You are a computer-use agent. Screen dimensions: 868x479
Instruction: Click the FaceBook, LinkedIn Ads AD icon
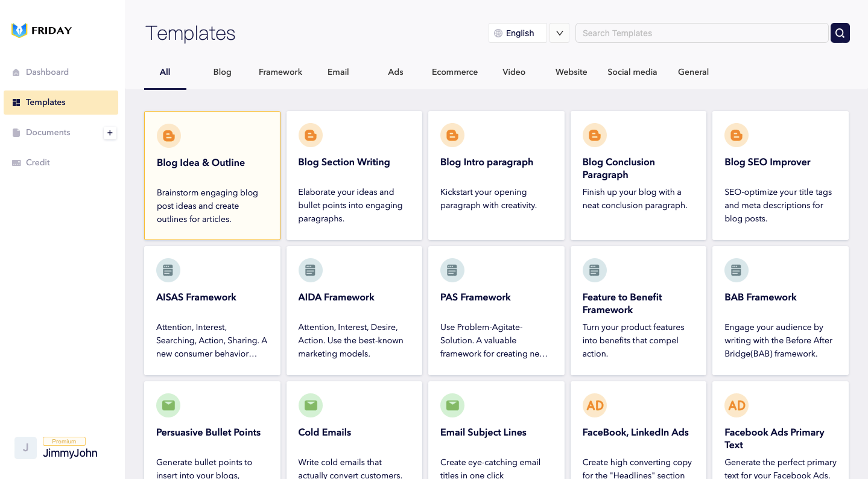pos(594,405)
